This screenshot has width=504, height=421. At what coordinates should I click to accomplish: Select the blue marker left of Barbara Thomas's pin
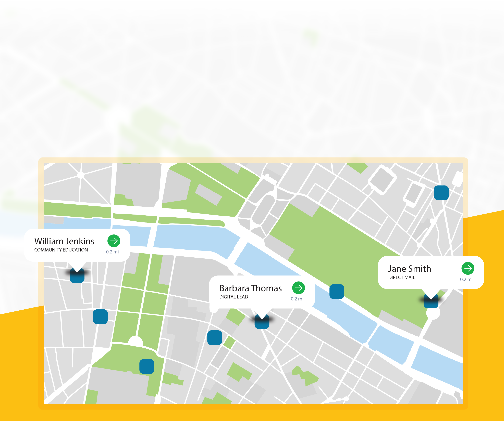point(215,338)
